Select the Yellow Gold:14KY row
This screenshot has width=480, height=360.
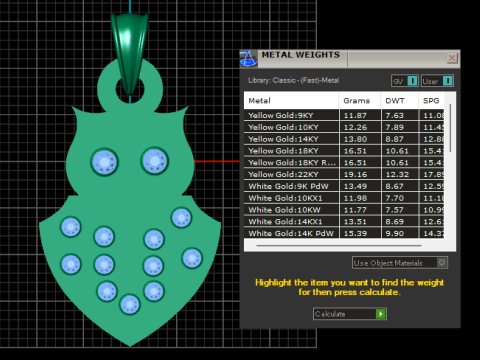(344, 139)
